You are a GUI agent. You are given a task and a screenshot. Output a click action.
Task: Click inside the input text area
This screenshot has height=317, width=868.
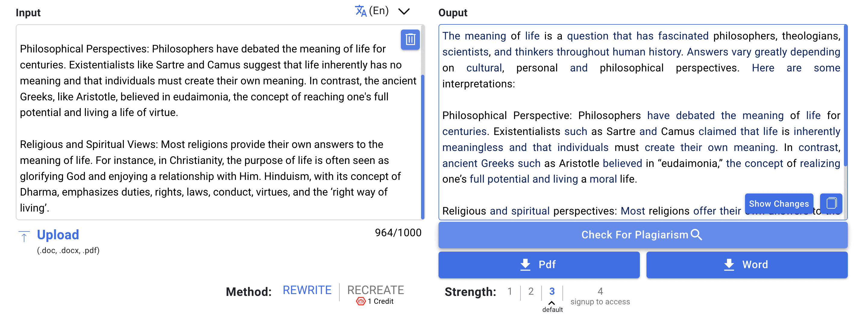216,128
